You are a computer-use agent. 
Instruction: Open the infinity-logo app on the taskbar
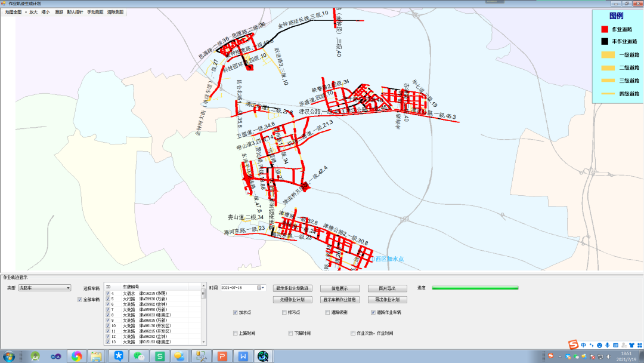[x=56, y=356]
